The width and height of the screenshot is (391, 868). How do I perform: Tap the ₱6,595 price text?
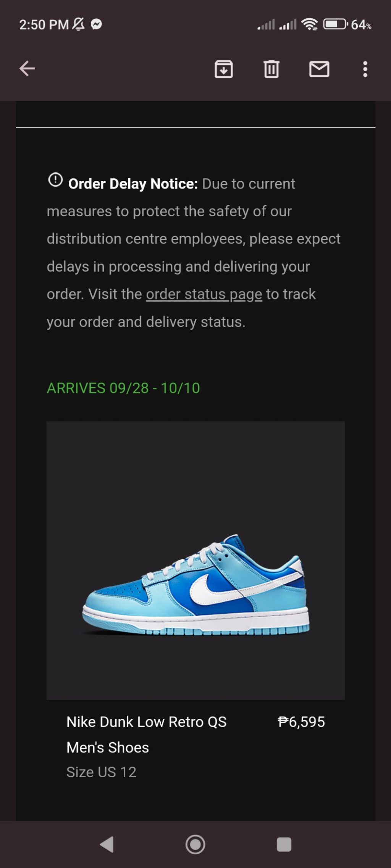click(301, 722)
